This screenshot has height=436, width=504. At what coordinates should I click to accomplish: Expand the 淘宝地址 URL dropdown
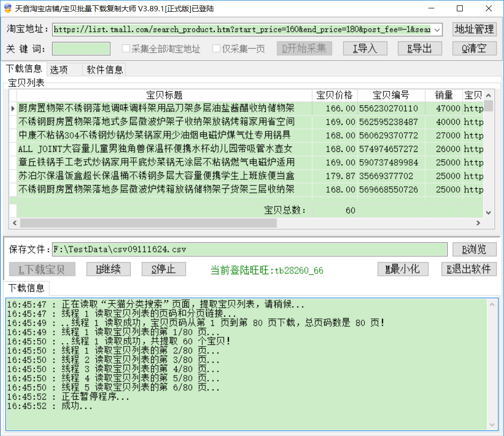point(437,29)
